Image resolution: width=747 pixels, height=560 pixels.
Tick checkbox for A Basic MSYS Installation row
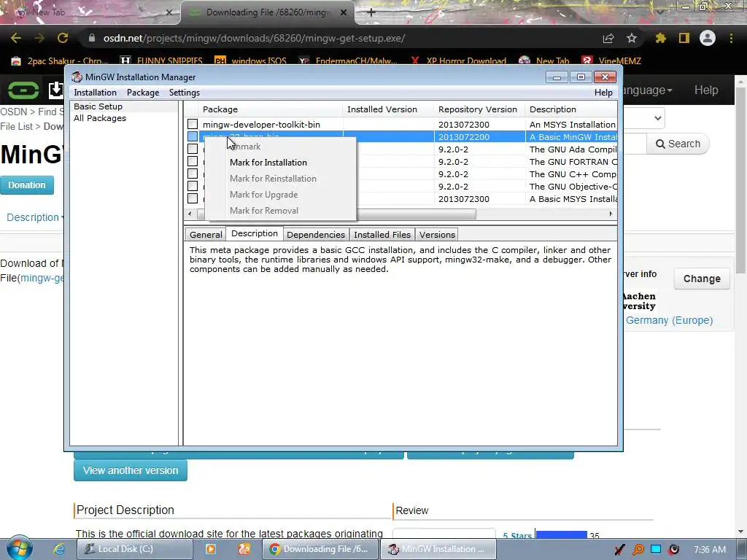[193, 198]
